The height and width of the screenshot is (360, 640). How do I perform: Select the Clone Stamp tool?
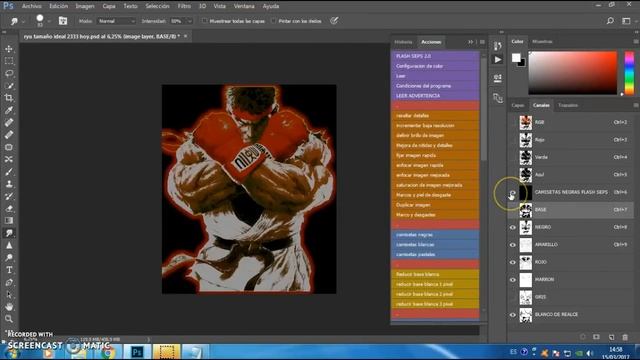[9, 184]
